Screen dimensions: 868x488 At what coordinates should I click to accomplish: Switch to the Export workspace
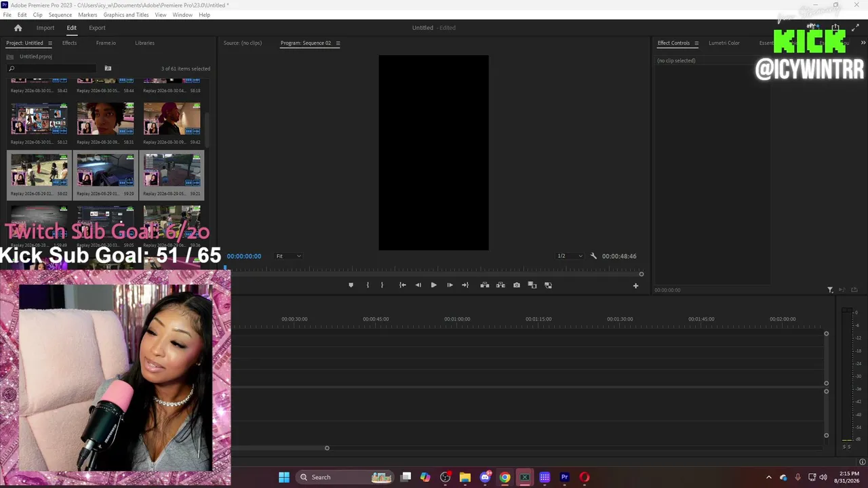click(x=97, y=28)
